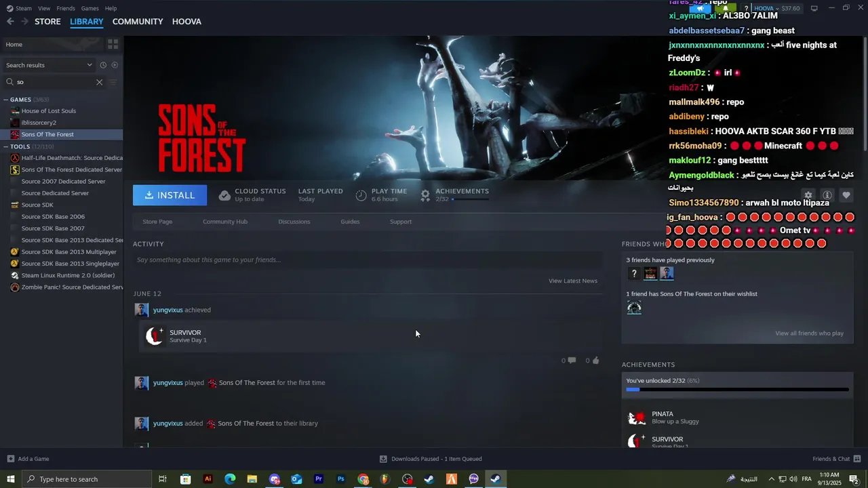Click yungvixus username on achievement post

[x=168, y=310]
